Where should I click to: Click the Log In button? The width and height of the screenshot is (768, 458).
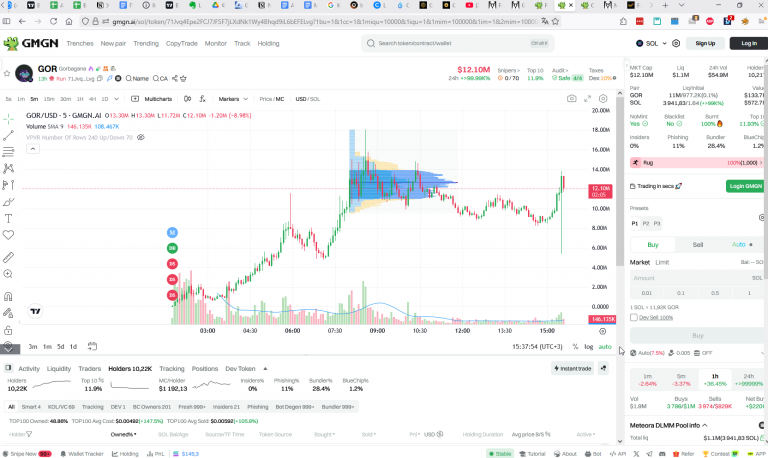tap(749, 43)
